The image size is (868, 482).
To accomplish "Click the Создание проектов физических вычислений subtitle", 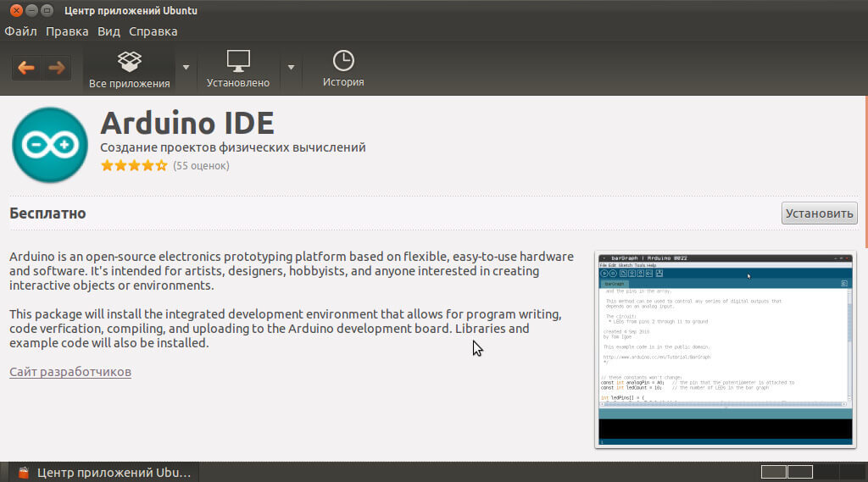I will point(233,147).
